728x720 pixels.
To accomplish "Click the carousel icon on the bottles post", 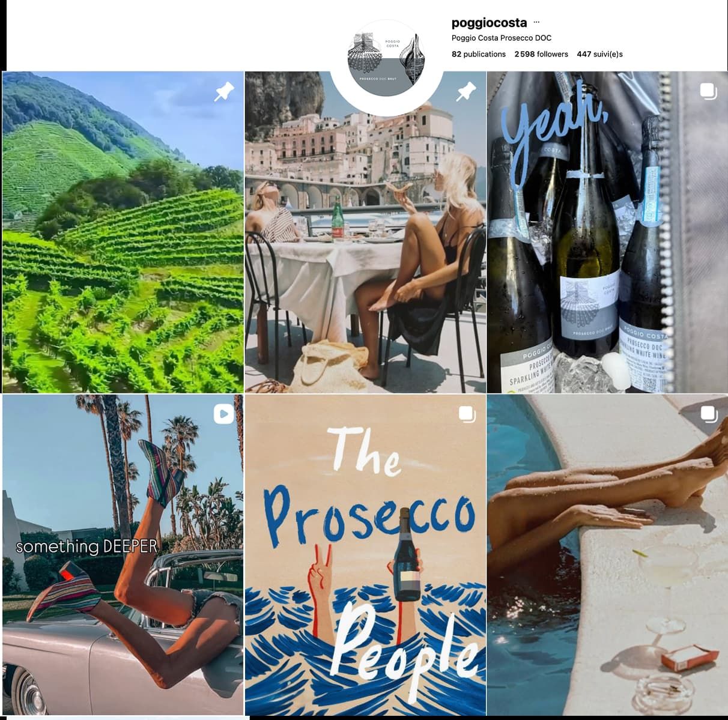I will pos(708,91).
